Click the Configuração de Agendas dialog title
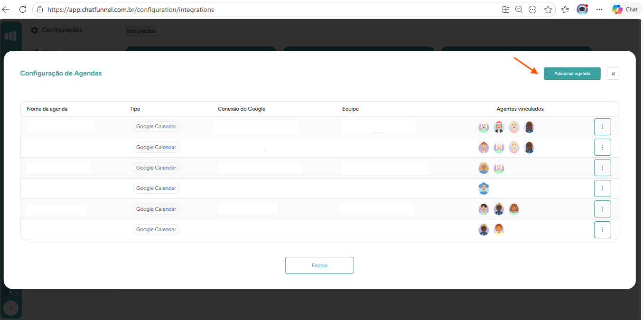This screenshot has height=320, width=644. pos(61,73)
